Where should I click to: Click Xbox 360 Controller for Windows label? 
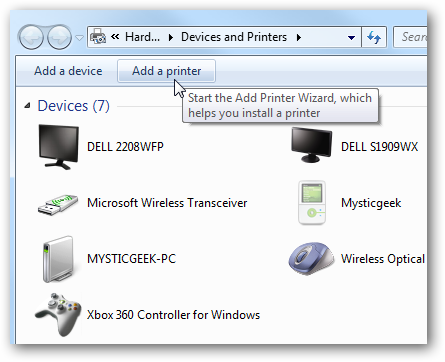173,315
